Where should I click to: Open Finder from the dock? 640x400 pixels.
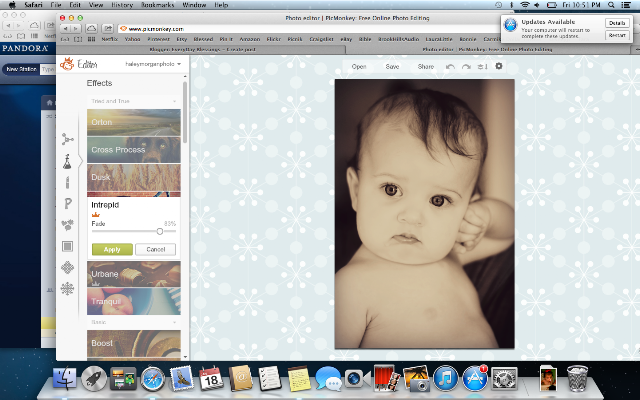point(64,379)
